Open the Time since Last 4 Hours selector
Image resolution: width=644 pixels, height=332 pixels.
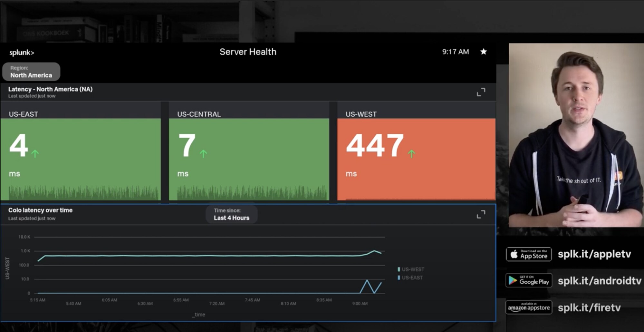click(x=231, y=214)
